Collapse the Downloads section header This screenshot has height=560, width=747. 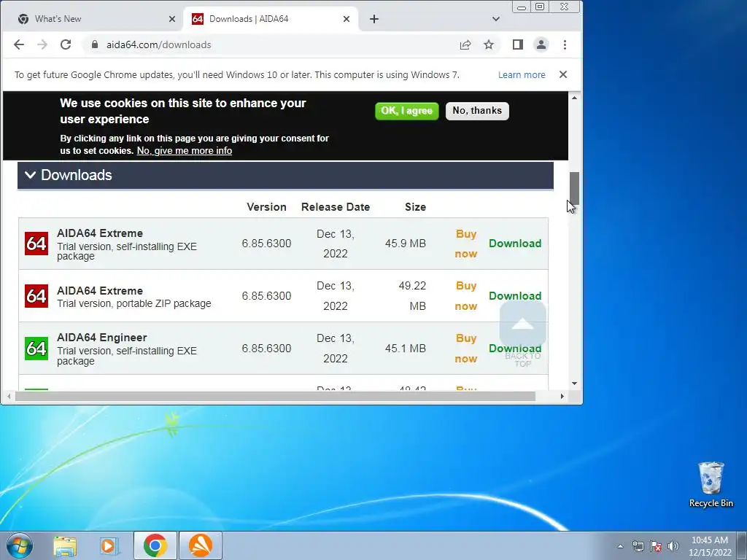pyautogui.click(x=285, y=175)
